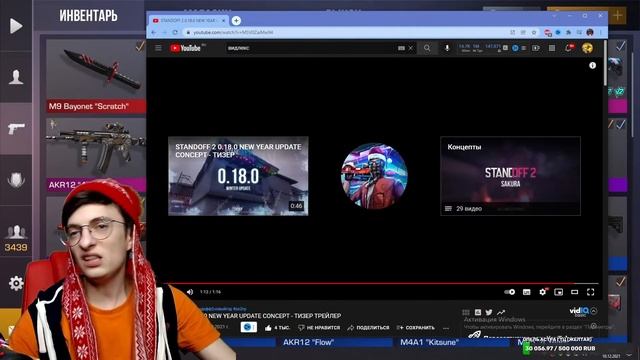
Task: Click the Chrome address bar URL
Action: 233,32
